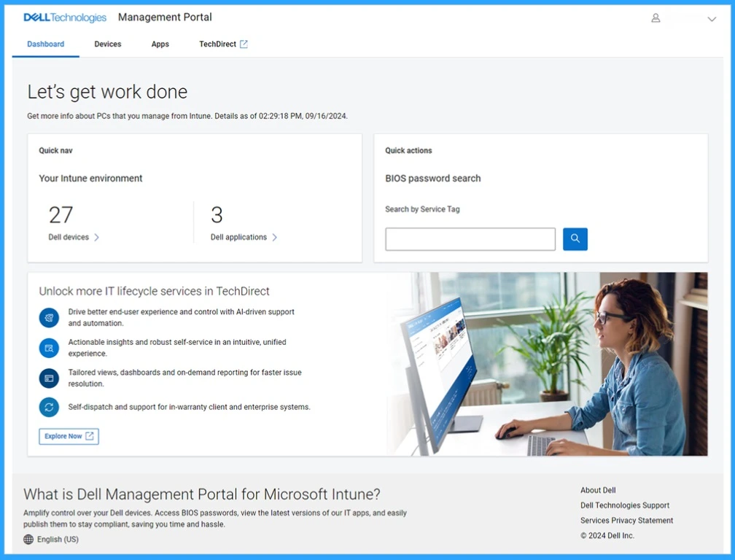Click the 'Your Intune environment' label
This screenshot has height=560, width=735.
[90, 179]
